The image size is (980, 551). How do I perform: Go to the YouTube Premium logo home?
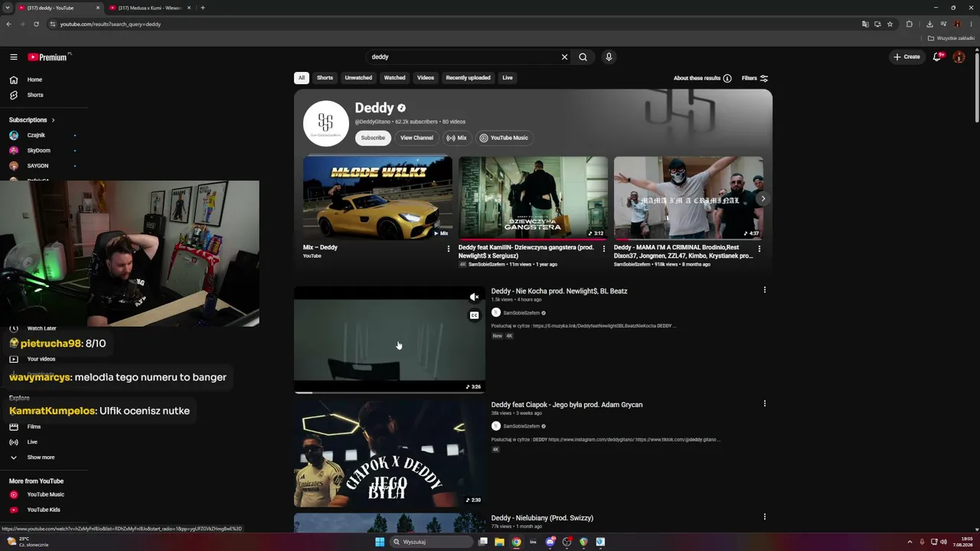47,57
